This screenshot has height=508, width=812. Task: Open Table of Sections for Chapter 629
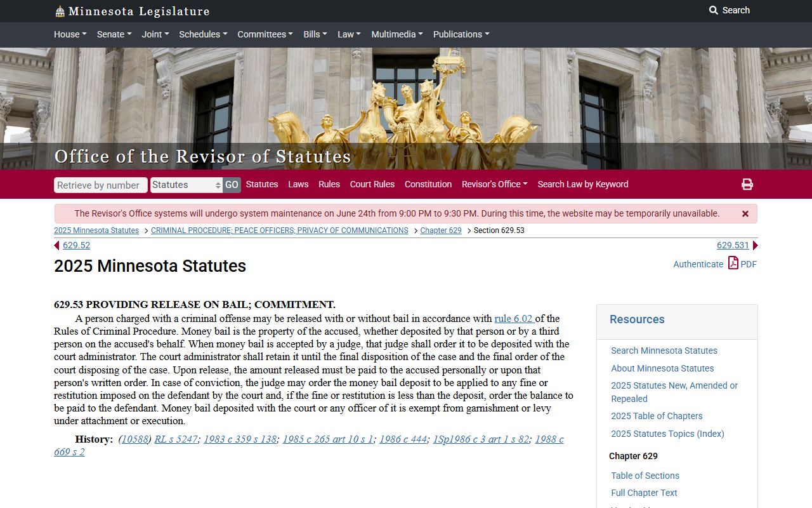pyautogui.click(x=645, y=476)
